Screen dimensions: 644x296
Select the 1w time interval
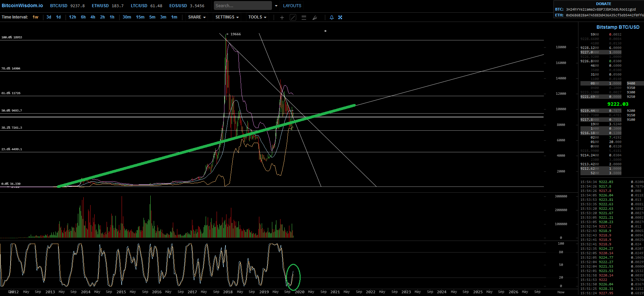click(36, 17)
